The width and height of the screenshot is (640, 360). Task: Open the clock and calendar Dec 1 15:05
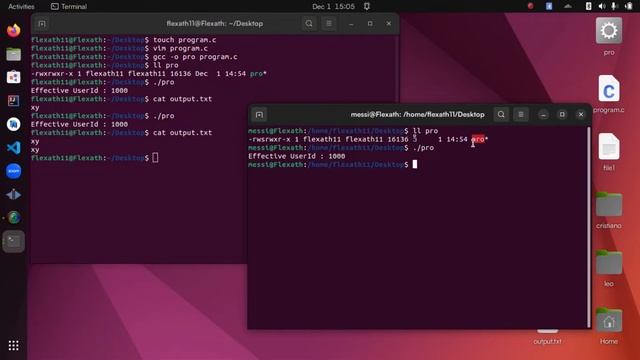[333, 7]
